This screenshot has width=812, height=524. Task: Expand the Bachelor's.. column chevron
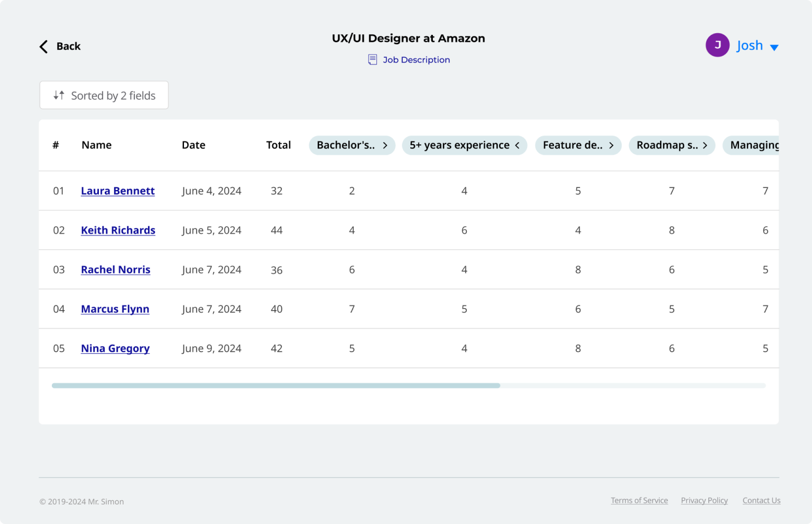pyautogui.click(x=385, y=145)
